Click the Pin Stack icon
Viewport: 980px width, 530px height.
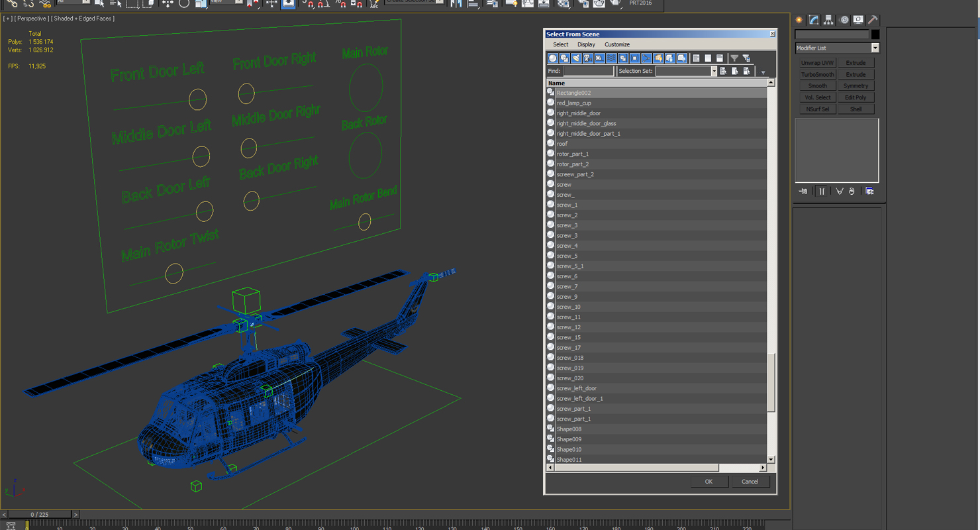point(803,191)
